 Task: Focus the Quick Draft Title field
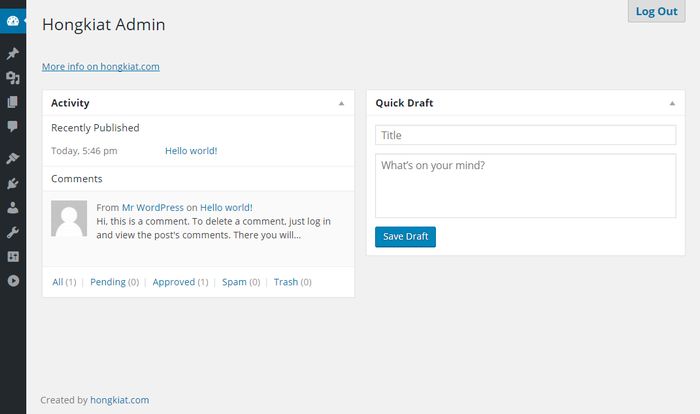525,135
